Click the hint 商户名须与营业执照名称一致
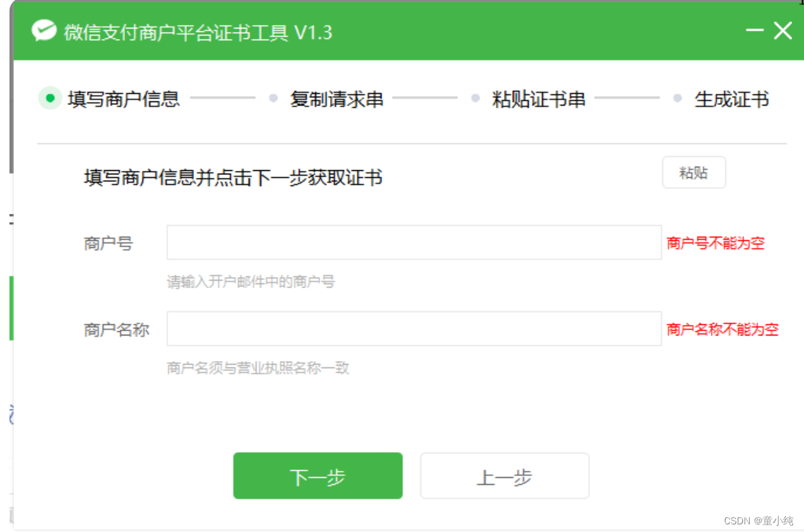 click(258, 367)
